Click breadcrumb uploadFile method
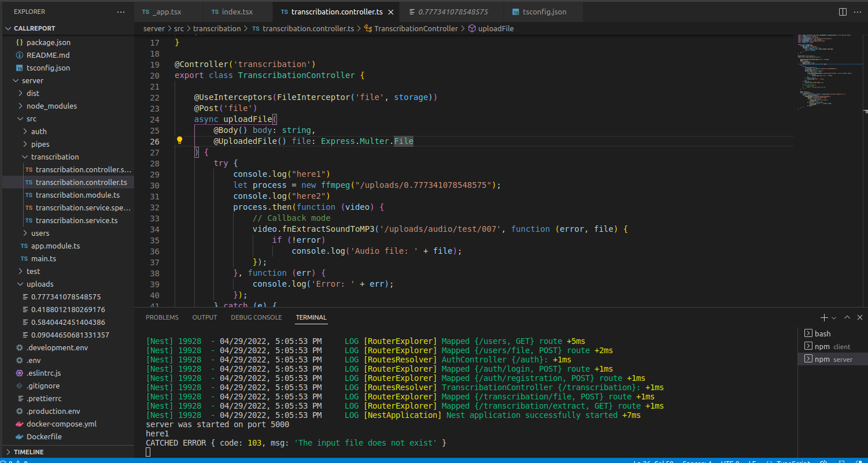This screenshot has height=463, width=868. pyautogui.click(x=490, y=28)
